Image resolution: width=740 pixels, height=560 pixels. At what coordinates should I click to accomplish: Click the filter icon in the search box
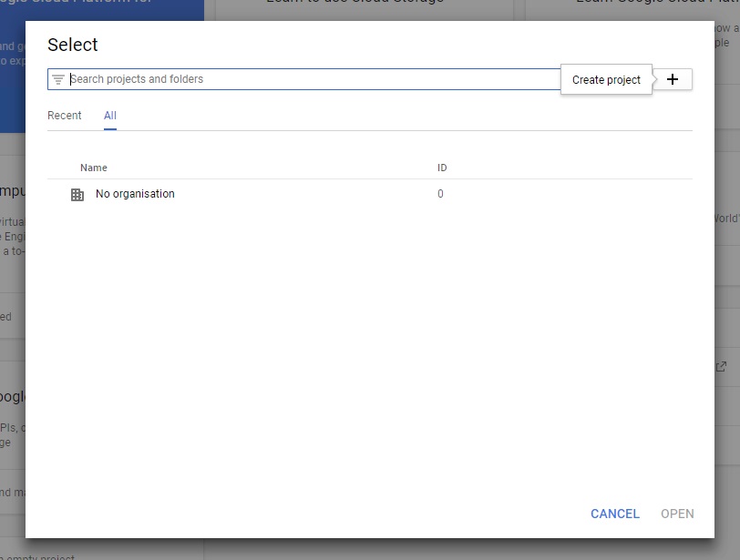pos(58,79)
